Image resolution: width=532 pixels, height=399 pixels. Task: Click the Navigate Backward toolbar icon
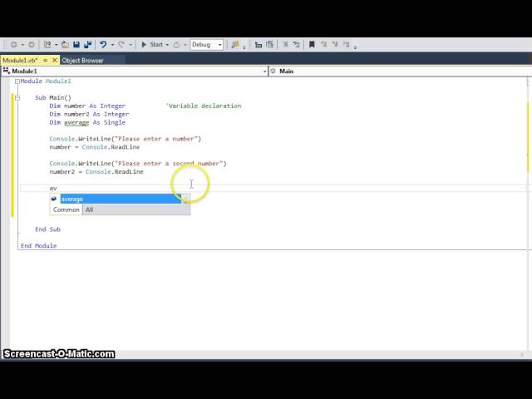point(14,44)
